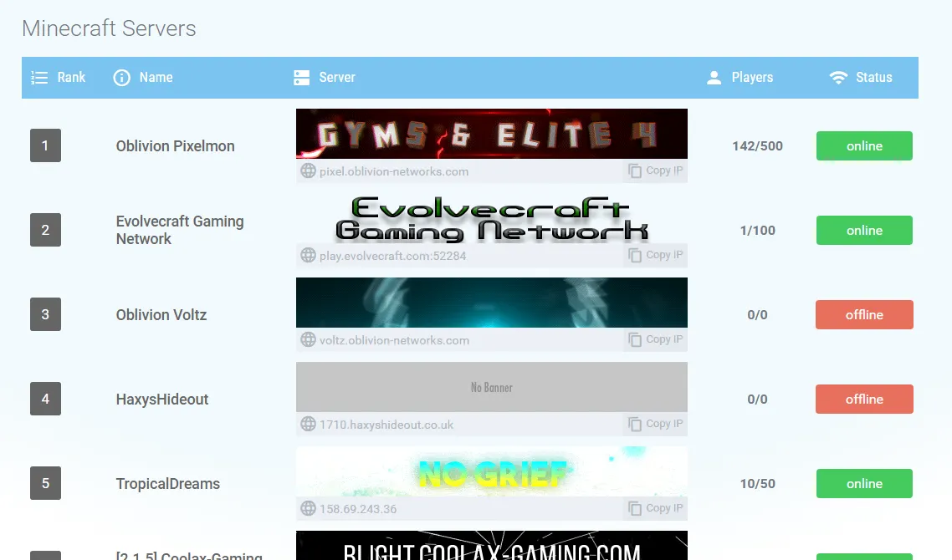952x560 pixels.
Task: Click the Status wifi icon in header
Action: [x=838, y=78]
